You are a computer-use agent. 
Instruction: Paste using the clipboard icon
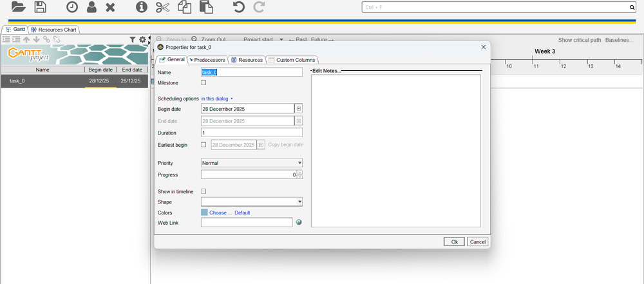click(x=206, y=6)
